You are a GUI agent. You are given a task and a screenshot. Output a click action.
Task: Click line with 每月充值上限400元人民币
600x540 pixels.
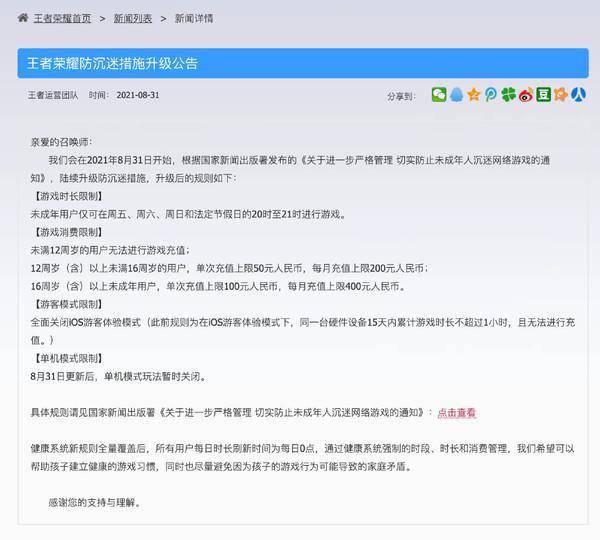(x=218, y=286)
